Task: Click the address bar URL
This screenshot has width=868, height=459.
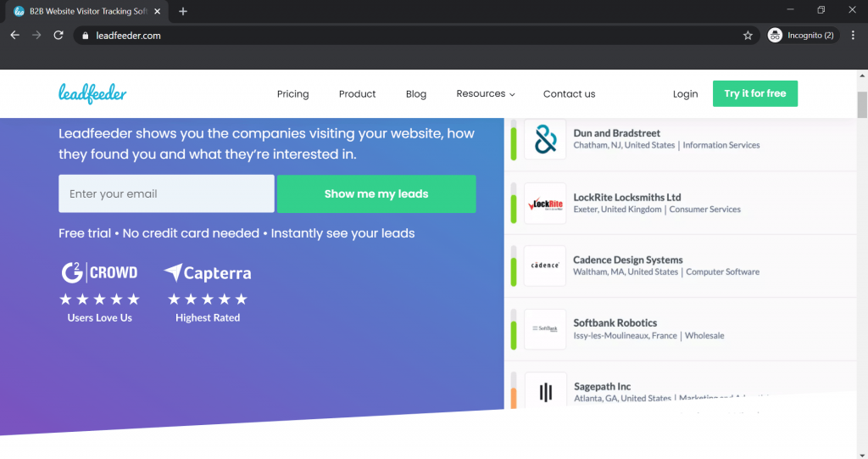Action: click(x=129, y=36)
